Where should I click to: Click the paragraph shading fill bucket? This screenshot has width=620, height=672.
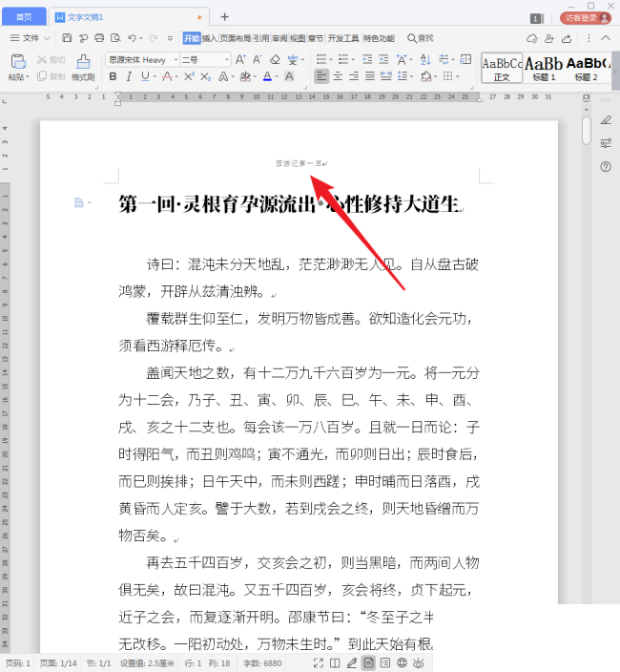click(425, 76)
